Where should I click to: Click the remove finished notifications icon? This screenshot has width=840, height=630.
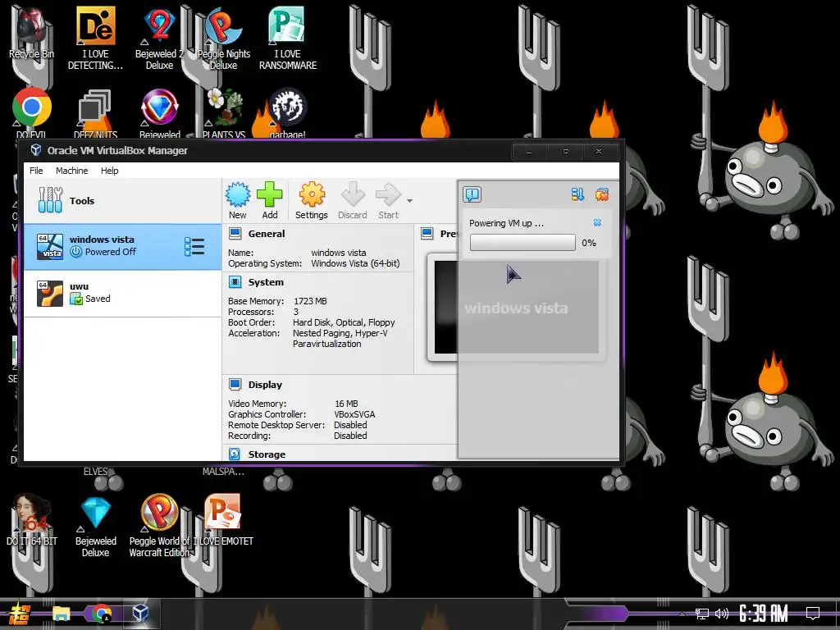(601, 194)
